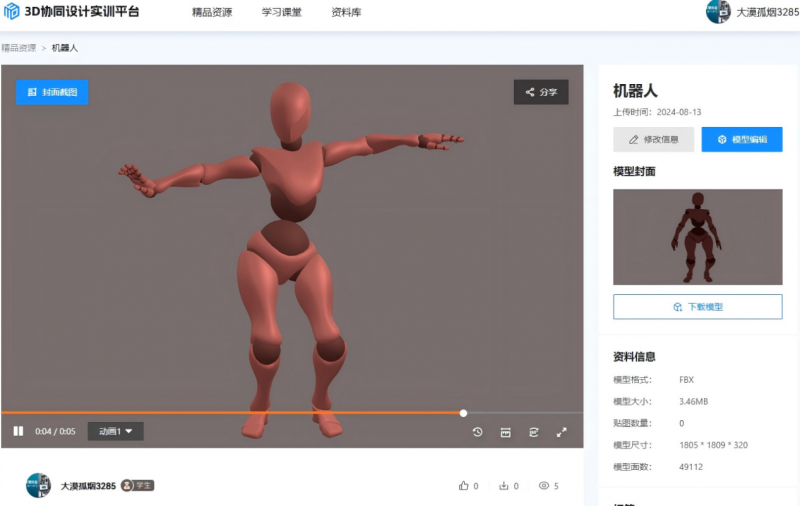Screen dimensions: 800x506
Task: Click the model cover thumbnail
Action: click(697, 237)
